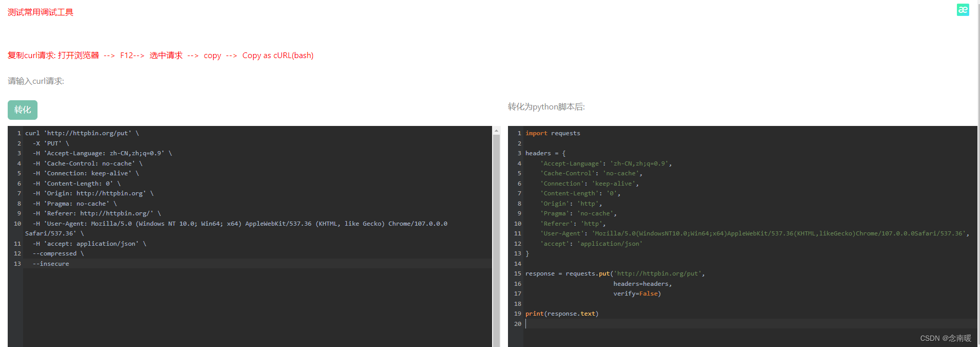Click the headers = { line in python output
The image size is (980, 347).
[545, 153]
